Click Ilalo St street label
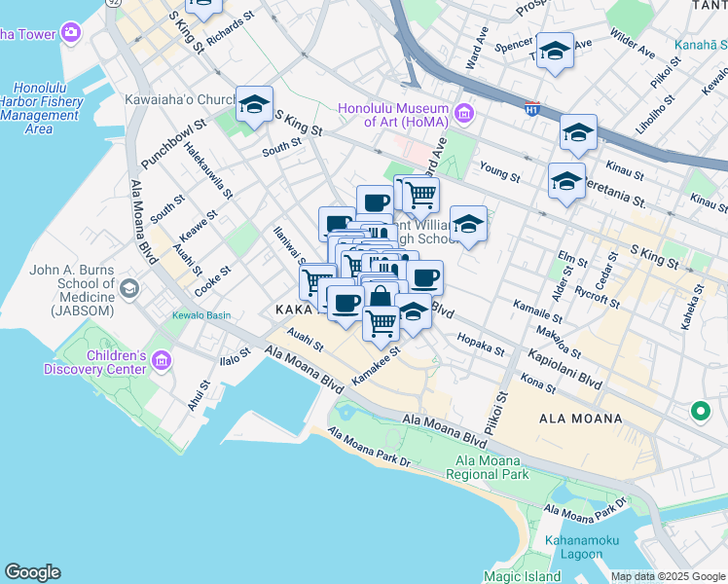This screenshot has width=728, height=584. pyautogui.click(x=236, y=357)
